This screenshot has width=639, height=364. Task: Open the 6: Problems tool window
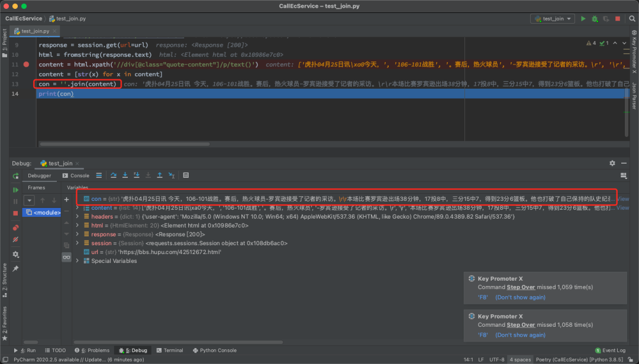[92, 350]
